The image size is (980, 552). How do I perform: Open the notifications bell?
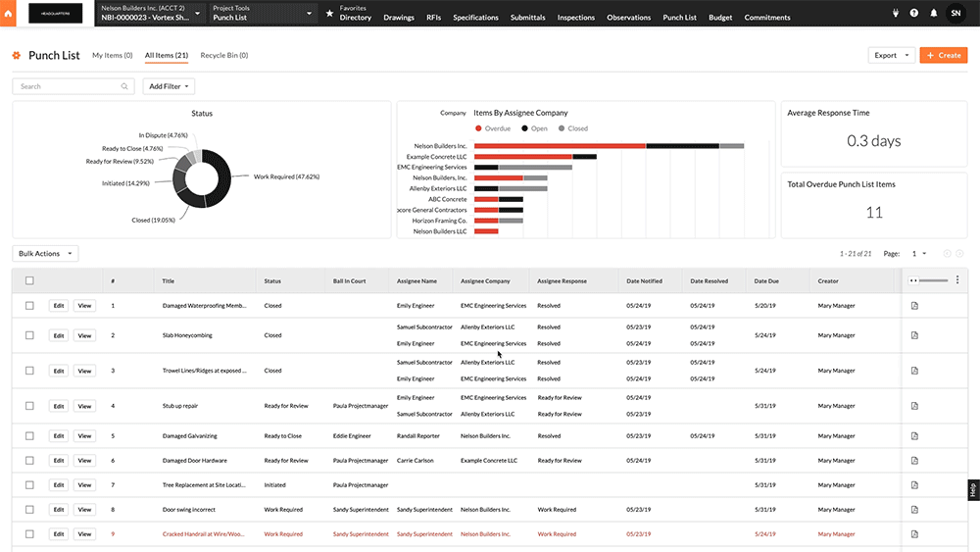click(x=933, y=14)
